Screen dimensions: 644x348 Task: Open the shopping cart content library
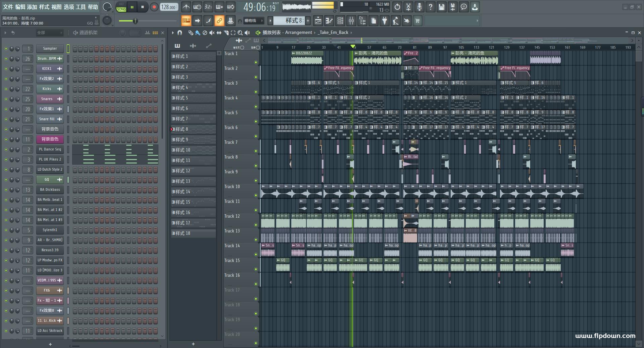pyautogui.click(x=417, y=21)
